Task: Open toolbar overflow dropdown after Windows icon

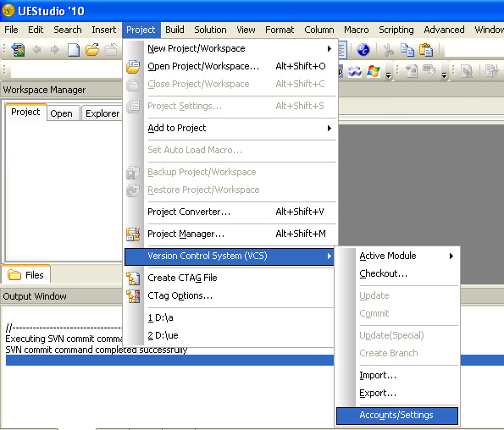Action: point(389,75)
